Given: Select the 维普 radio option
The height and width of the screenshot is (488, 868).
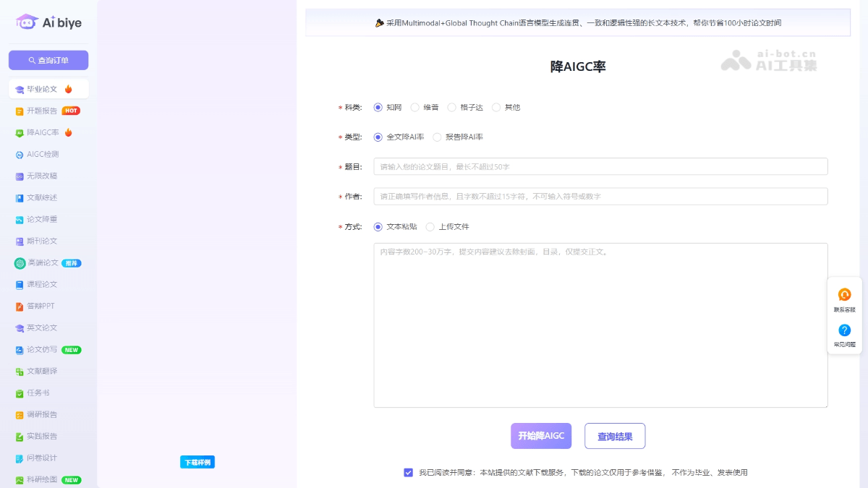Looking at the screenshot, I should [x=414, y=107].
